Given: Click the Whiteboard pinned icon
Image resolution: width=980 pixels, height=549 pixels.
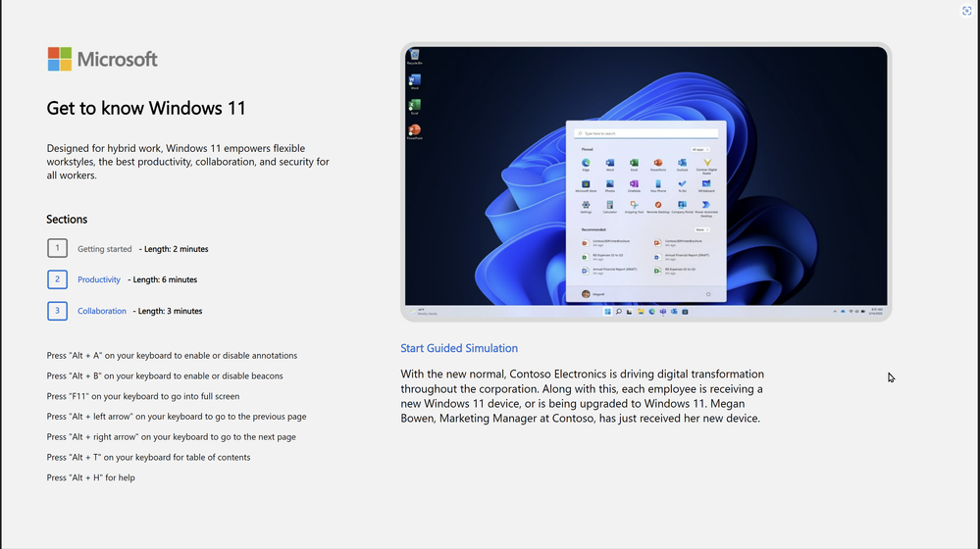Looking at the screenshot, I should [706, 184].
